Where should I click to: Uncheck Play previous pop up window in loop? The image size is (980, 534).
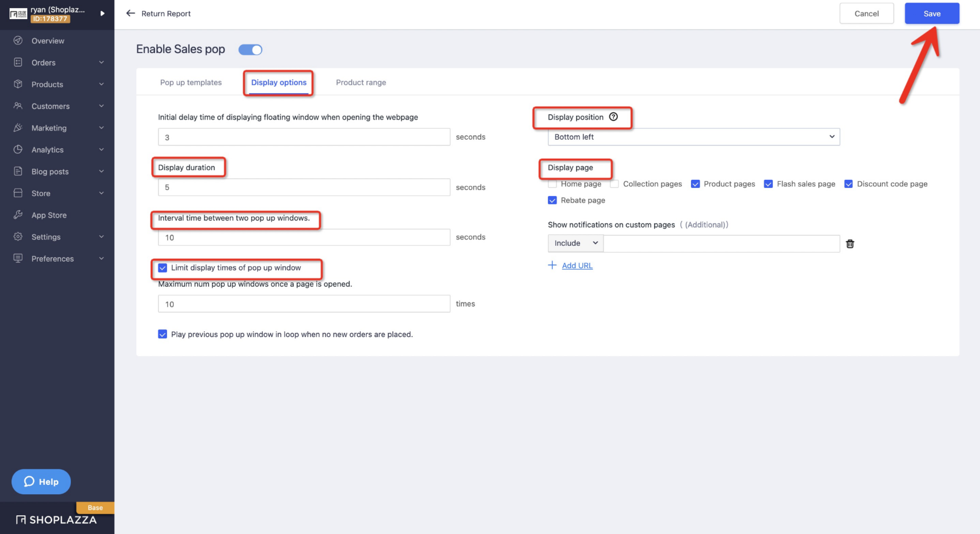click(162, 334)
